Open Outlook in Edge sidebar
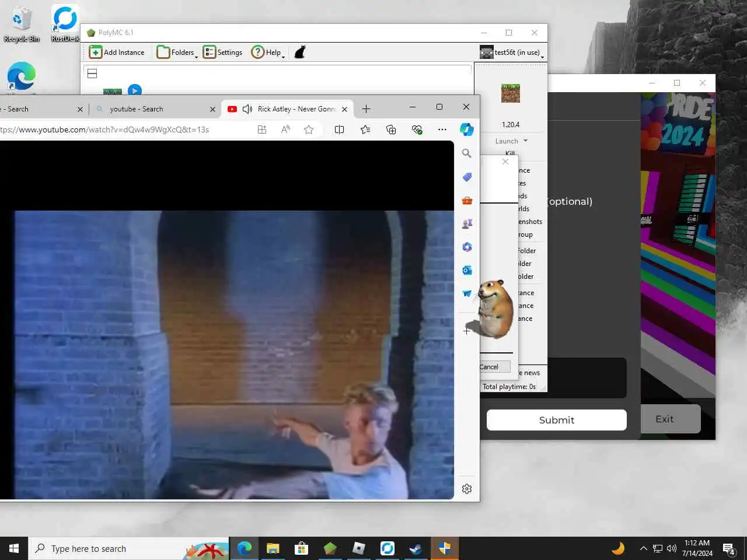The width and height of the screenshot is (747, 560). (x=467, y=270)
